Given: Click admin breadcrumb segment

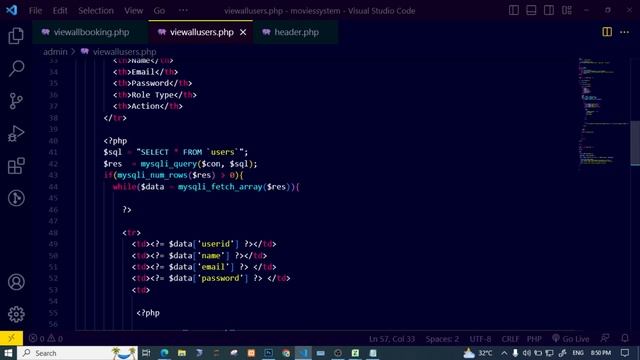Looking at the screenshot, I should coord(55,52).
